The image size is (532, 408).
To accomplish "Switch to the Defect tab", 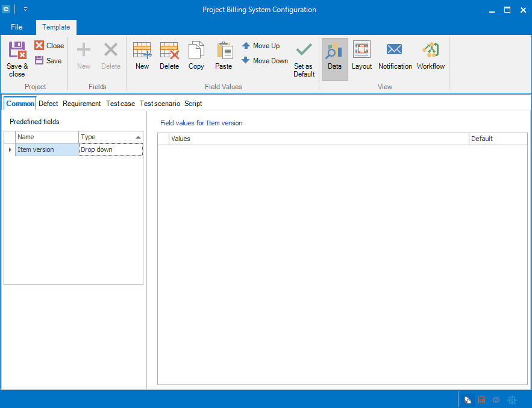I will 48,104.
